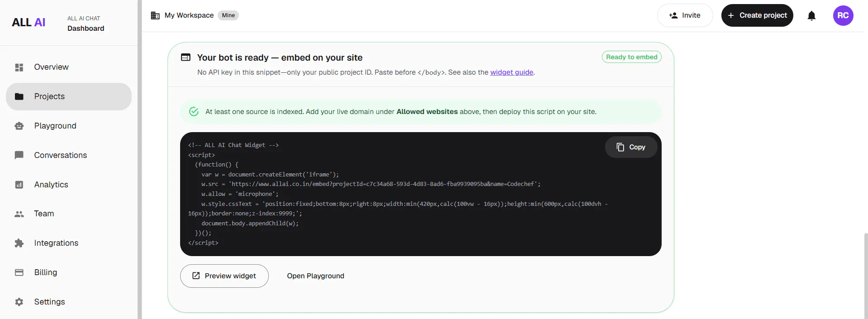This screenshot has width=868, height=319.
Task: Click the page vertical scrollbar thumb
Action: point(866,276)
